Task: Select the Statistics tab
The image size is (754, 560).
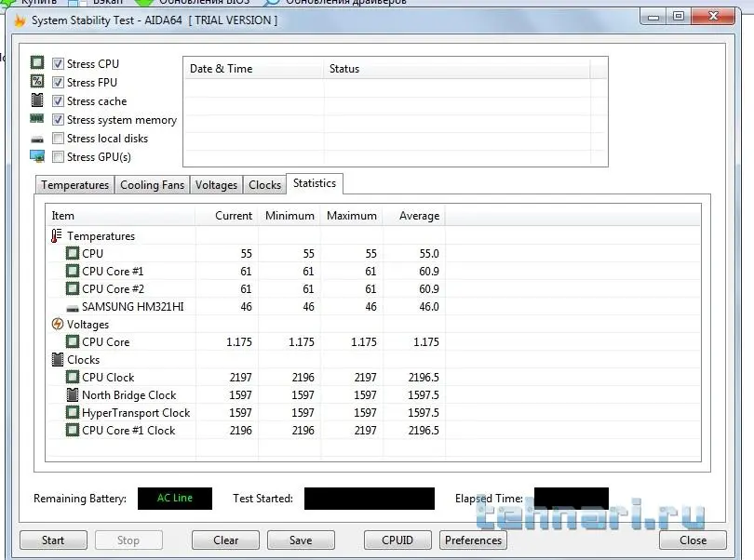Action: click(315, 183)
